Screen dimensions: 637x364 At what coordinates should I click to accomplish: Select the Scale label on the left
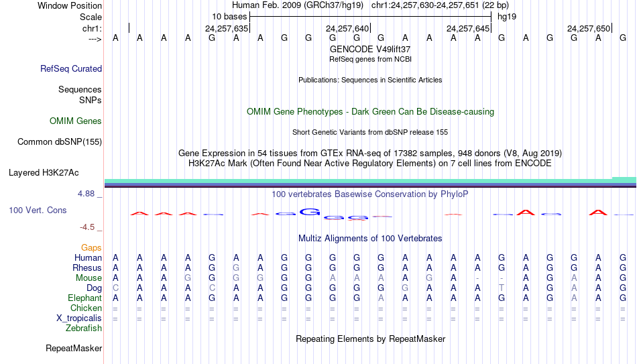(x=91, y=17)
